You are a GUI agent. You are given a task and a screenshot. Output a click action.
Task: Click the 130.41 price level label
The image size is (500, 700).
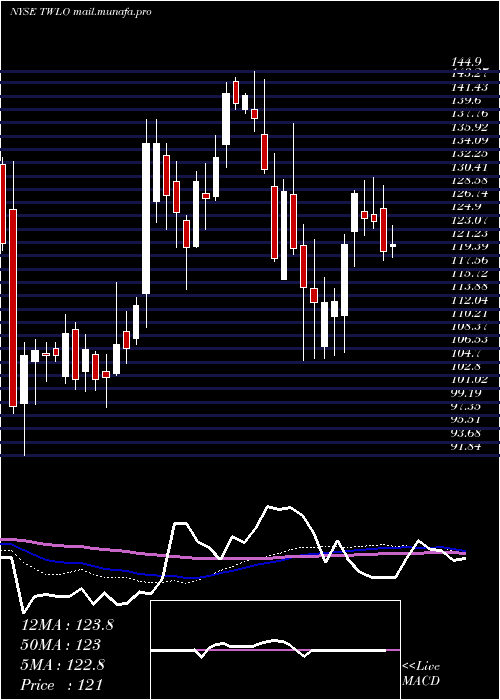tap(470, 167)
